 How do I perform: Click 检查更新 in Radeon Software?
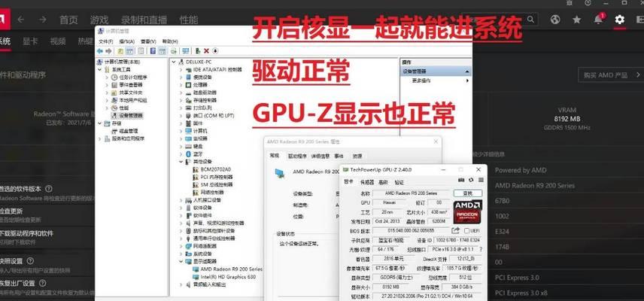tap(11, 211)
